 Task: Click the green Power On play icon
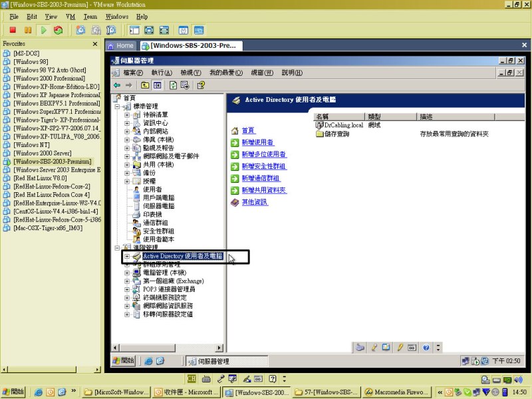tap(43, 30)
